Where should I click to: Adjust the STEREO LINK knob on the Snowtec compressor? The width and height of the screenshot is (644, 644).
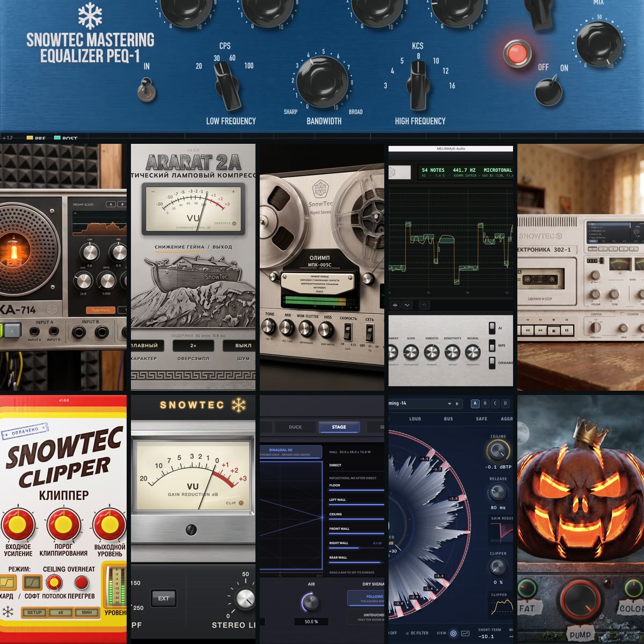[x=245, y=598]
